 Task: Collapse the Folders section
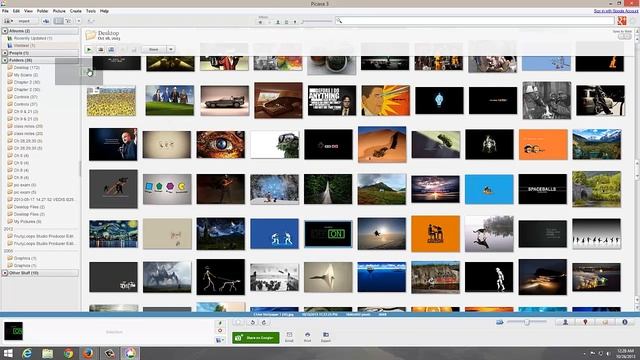point(5,60)
